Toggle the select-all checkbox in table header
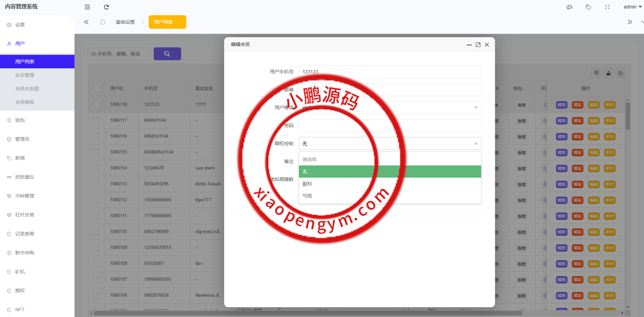Viewport: 644px width, 317px height. [x=96, y=89]
